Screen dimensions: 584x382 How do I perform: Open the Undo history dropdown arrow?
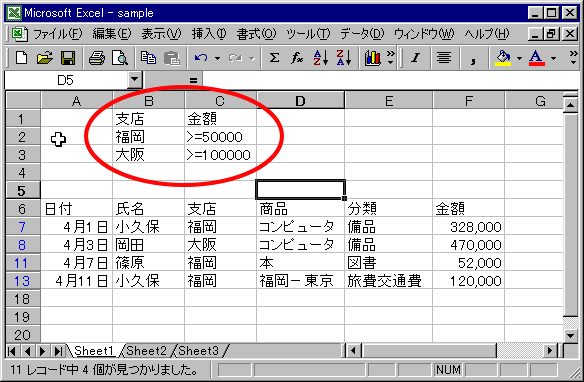tap(217, 58)
